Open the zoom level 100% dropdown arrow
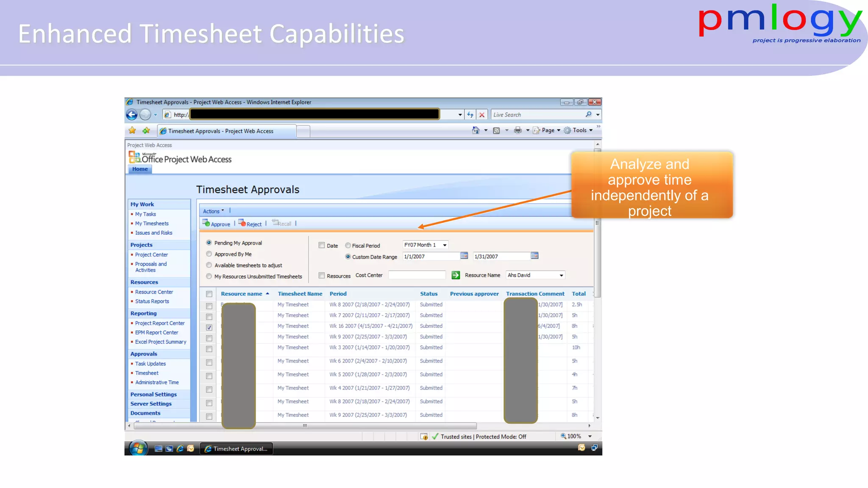Screen dimensions: 868x488 pyautogui.click(x=590, y=436)
